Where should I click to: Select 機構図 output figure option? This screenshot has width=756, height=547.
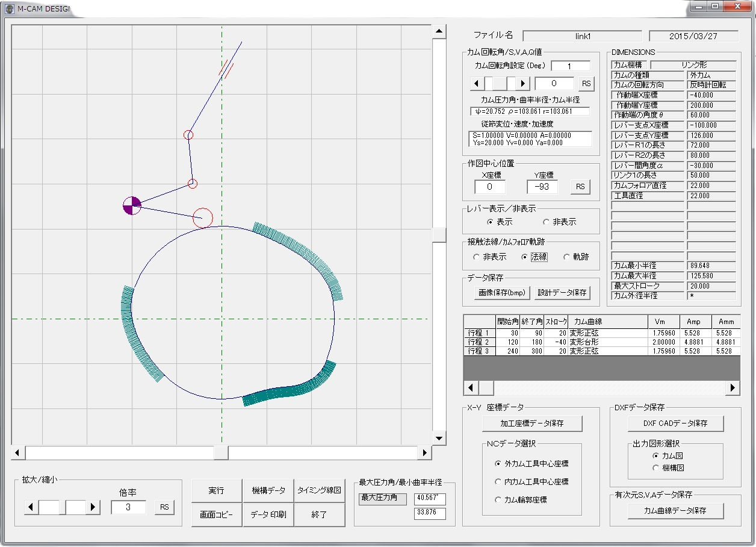[x=655, y=467]
